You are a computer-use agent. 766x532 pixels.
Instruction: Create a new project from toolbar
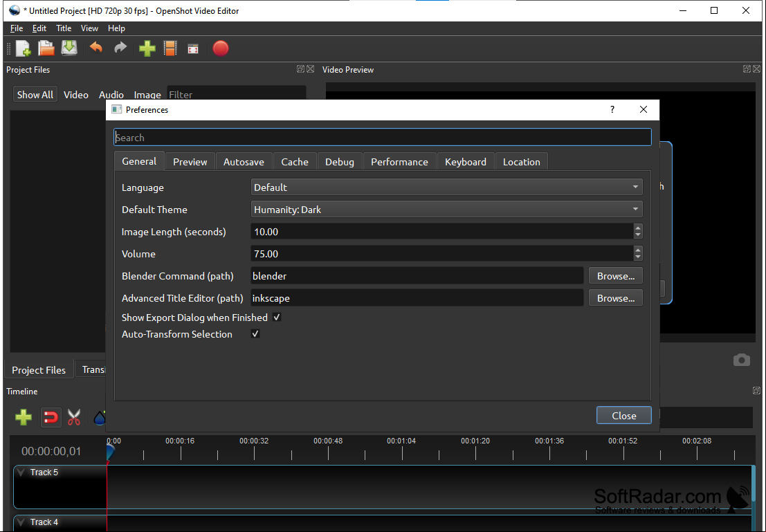point(23,48)
